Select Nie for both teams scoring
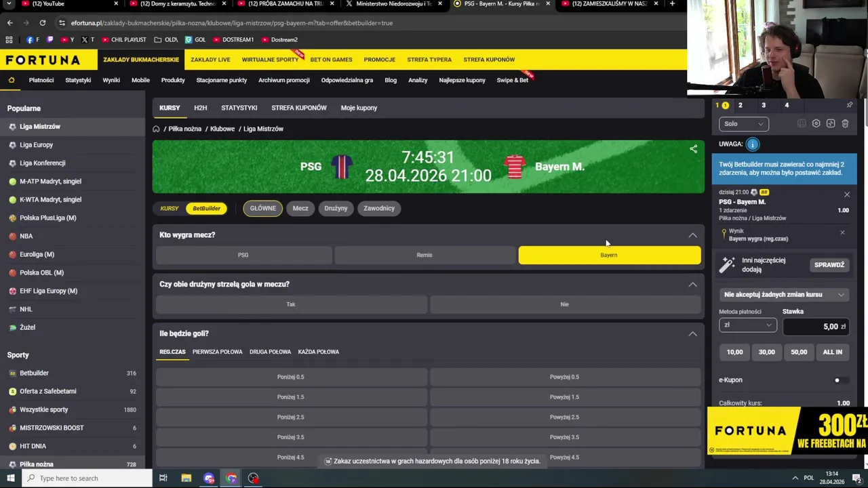The image size is (868, 488). (x=564, y=304)
